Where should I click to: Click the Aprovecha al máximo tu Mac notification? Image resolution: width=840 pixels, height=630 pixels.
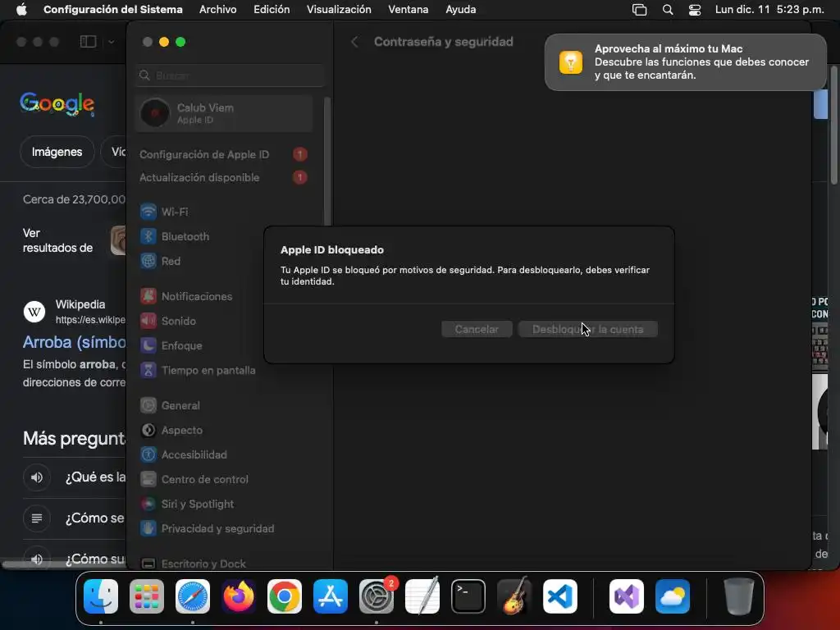click(x=686, y=62)
